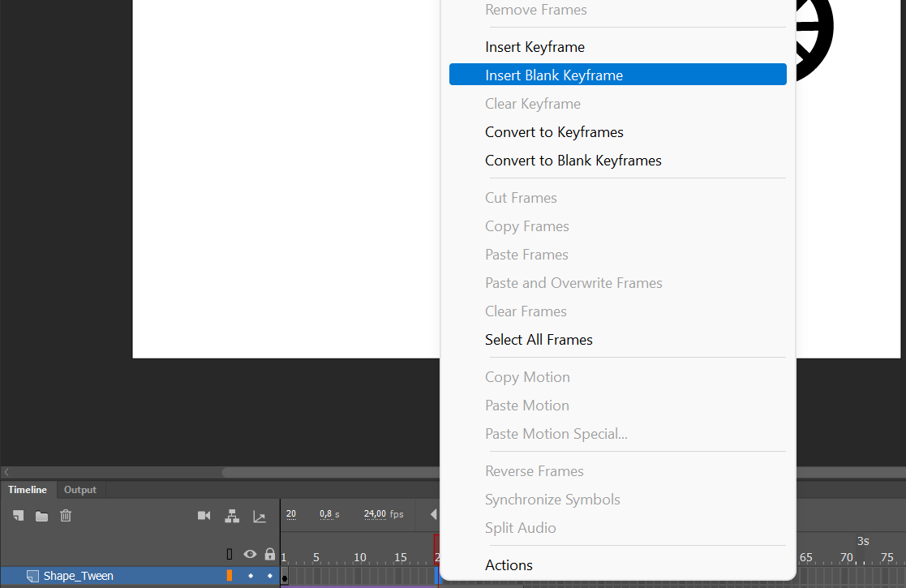Click frame 65 on timeline ruler
906x588 pixels.
click(x=806, y=557)
